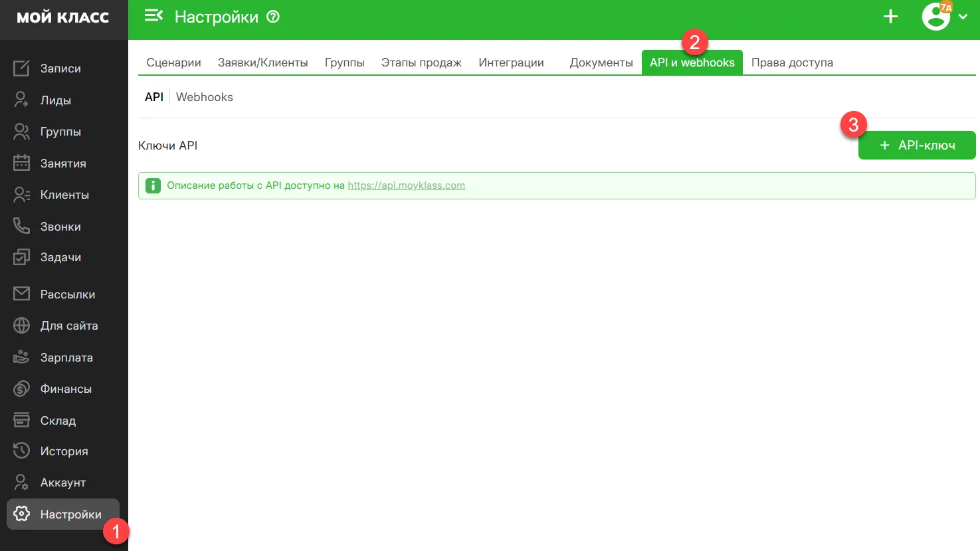This screenshot has width=980, height=551.
Task: Click the plus icon in top header
Action: coord(890,17)
